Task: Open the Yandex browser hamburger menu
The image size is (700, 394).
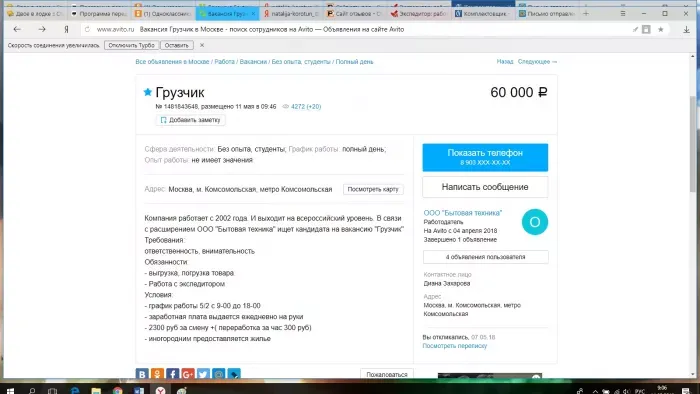Action: (623, 13)
